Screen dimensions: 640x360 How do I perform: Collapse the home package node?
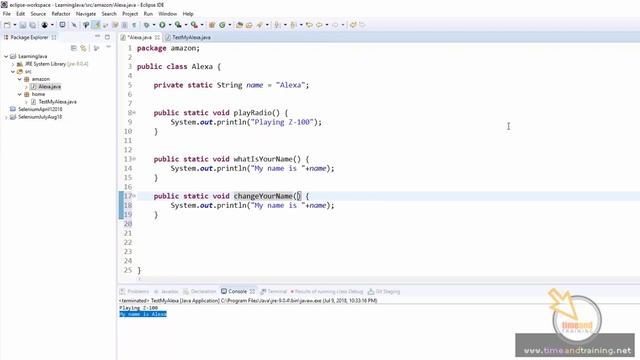20,94
